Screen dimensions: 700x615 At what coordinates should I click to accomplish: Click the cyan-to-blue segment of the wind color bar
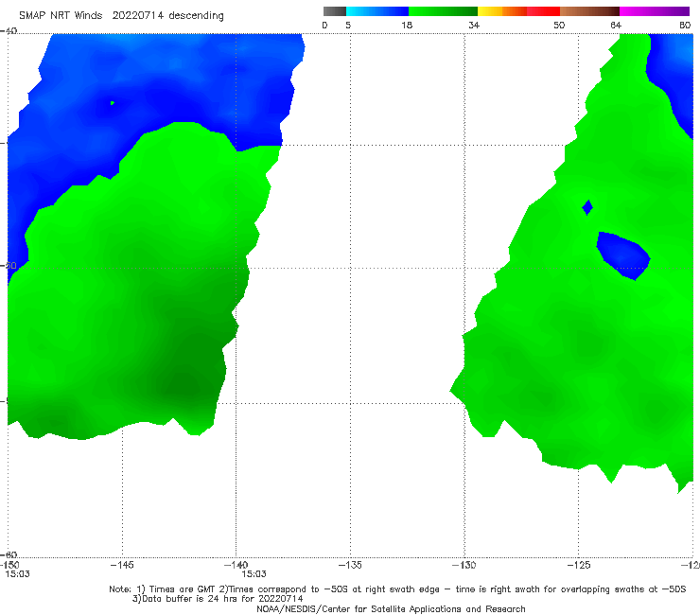(x=377, y=11)
